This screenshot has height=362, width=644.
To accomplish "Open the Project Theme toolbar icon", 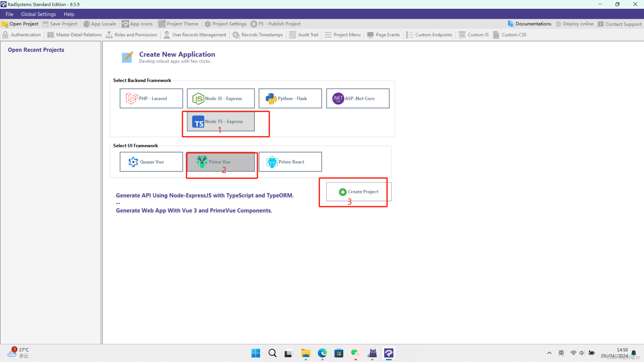I will 162,24.
